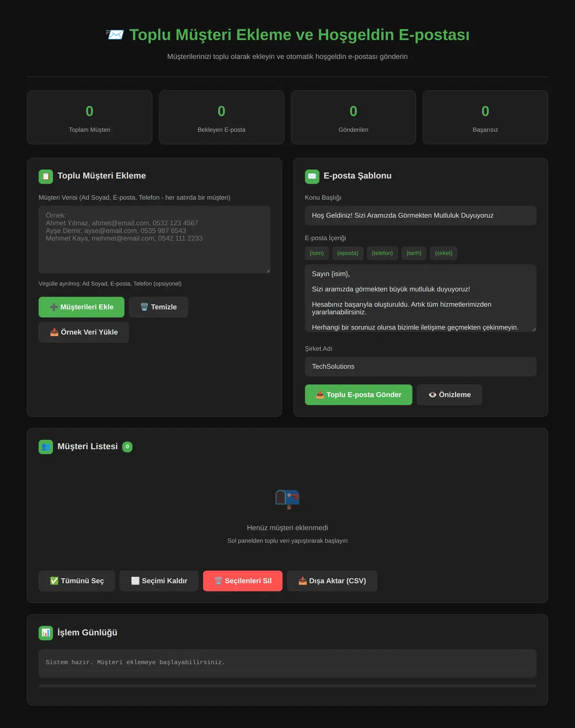Click the mailbox icon in empty customer list
This screenshot has height=728, width=575.
[x=287, y=499]
